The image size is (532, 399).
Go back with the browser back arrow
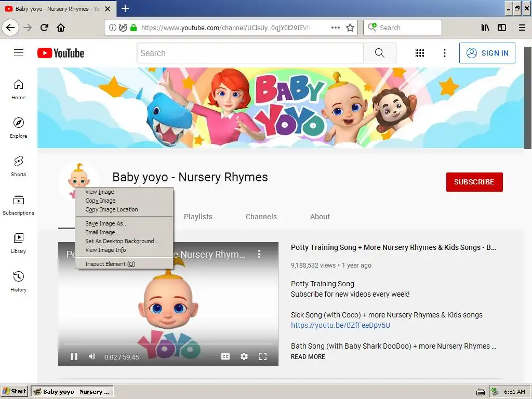10,28
